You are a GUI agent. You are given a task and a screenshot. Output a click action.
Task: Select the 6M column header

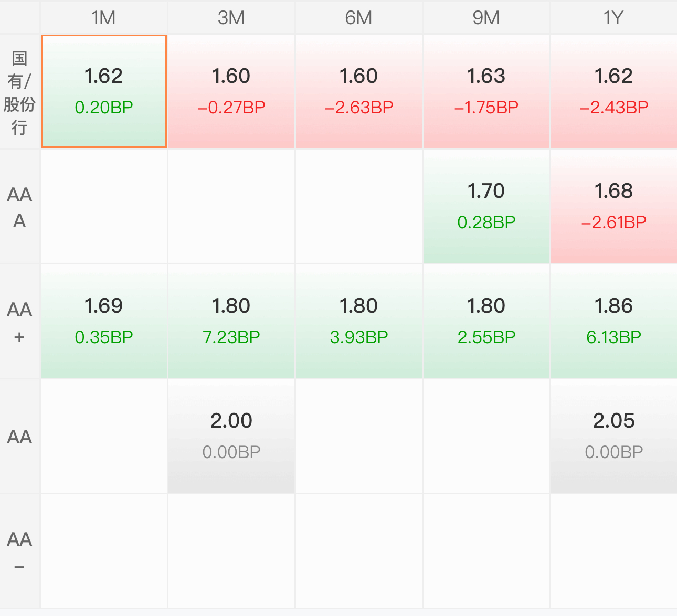coord(359,17)
